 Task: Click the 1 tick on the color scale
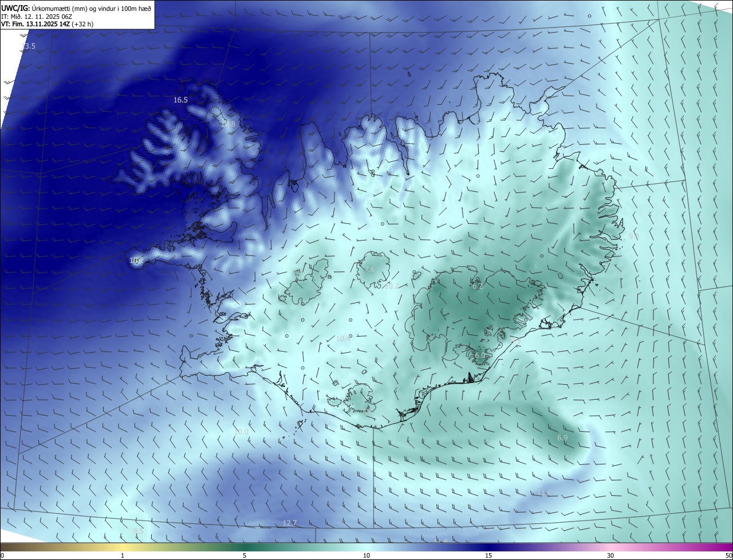coord(123,555)
